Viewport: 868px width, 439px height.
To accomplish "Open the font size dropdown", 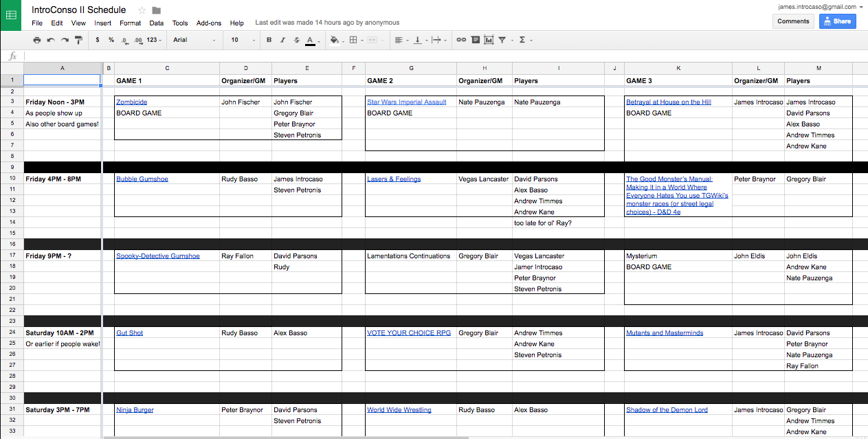I will 242,41.
